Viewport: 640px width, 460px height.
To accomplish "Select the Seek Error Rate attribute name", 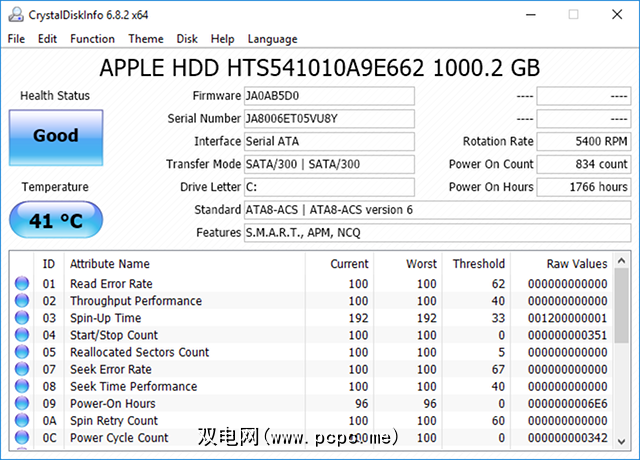I will [111, 369].
